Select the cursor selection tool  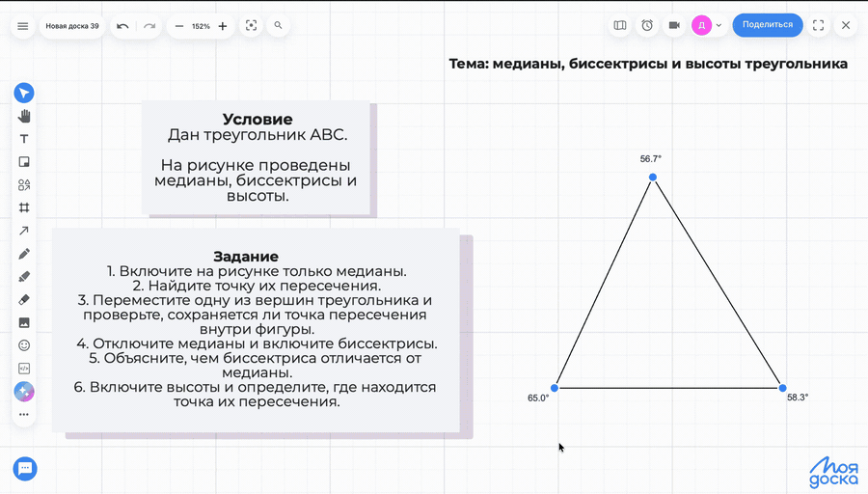coord(24,93)
